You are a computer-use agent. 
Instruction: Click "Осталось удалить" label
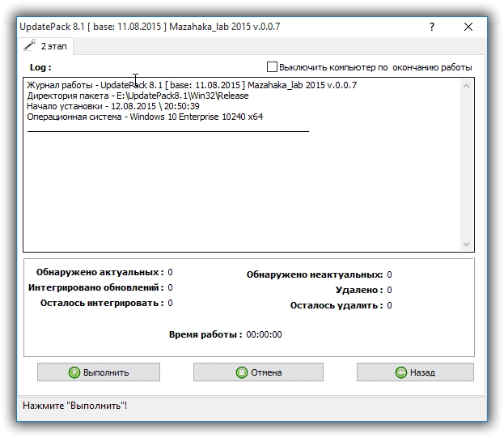click(337, 305)
